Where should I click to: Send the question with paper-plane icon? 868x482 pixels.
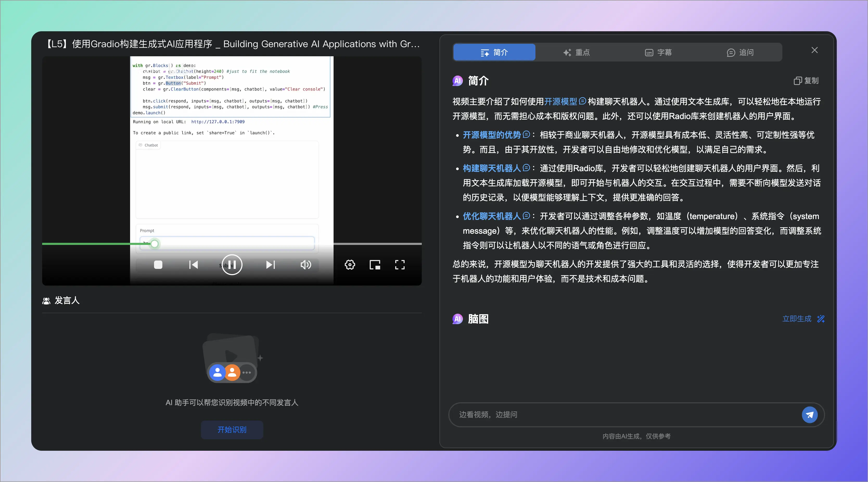[809, 415]
